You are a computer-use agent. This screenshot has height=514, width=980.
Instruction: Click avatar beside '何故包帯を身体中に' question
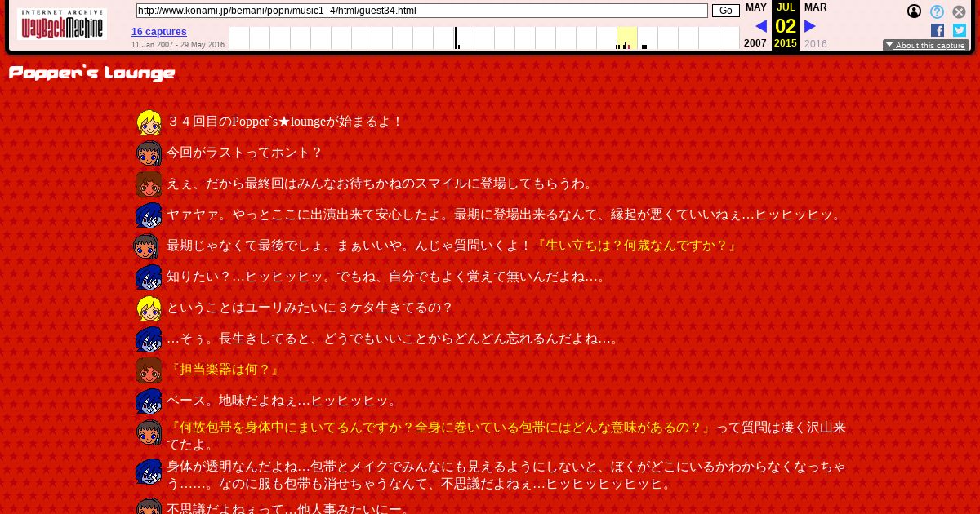coord(149,432)
